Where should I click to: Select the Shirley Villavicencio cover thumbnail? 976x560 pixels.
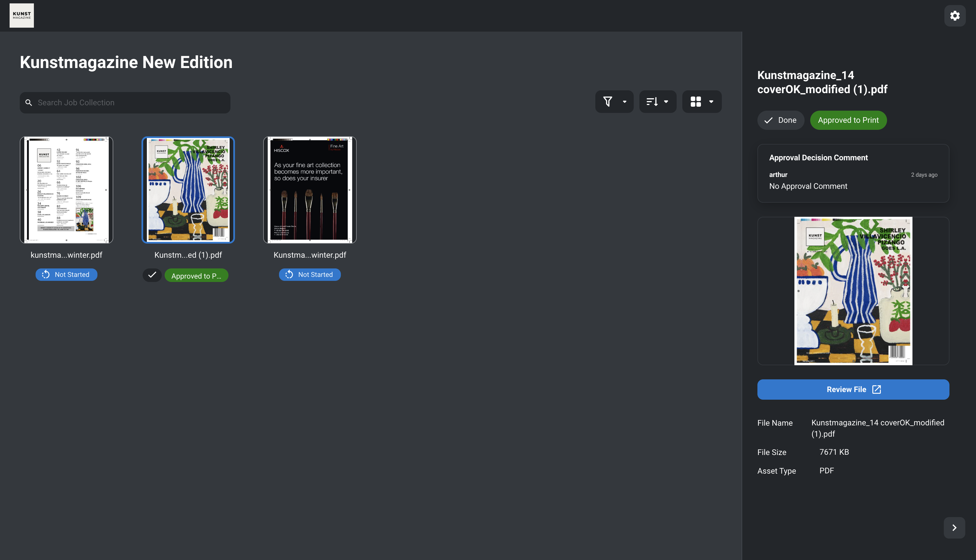pos(188,190)
